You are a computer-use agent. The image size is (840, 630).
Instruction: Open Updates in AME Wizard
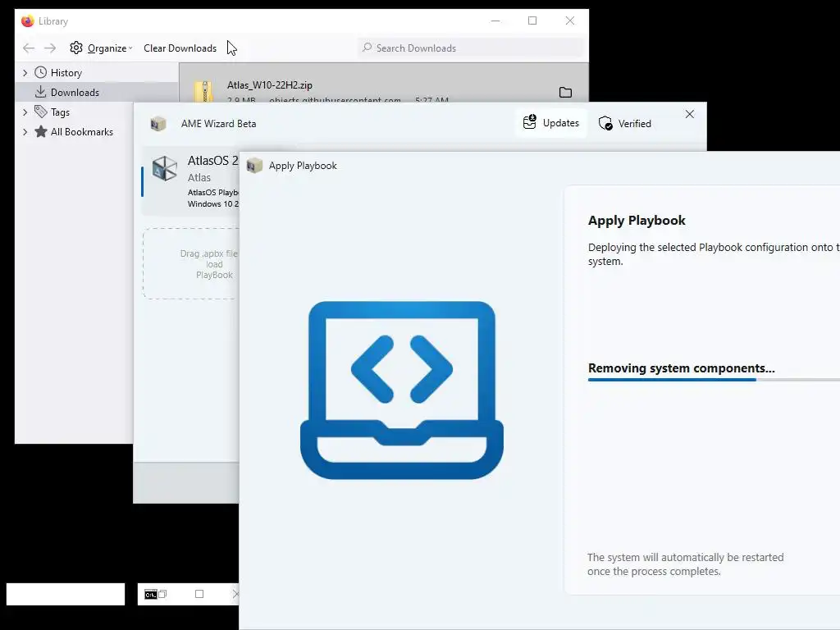pos(551,123)
